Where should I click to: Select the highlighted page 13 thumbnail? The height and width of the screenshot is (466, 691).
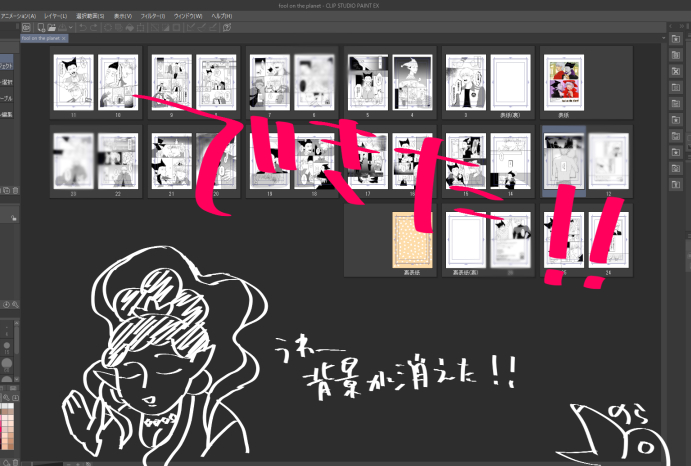[x=564, y=161]
